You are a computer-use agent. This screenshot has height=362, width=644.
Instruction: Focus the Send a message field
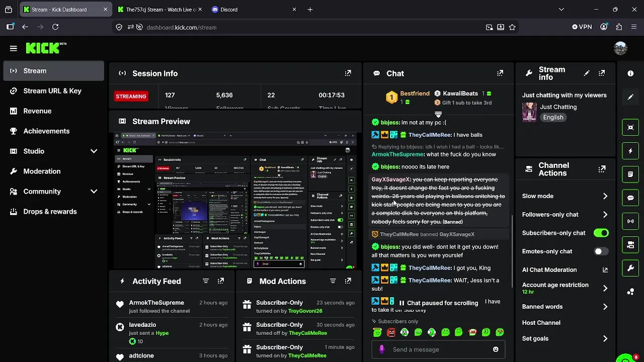click(438, 349)
